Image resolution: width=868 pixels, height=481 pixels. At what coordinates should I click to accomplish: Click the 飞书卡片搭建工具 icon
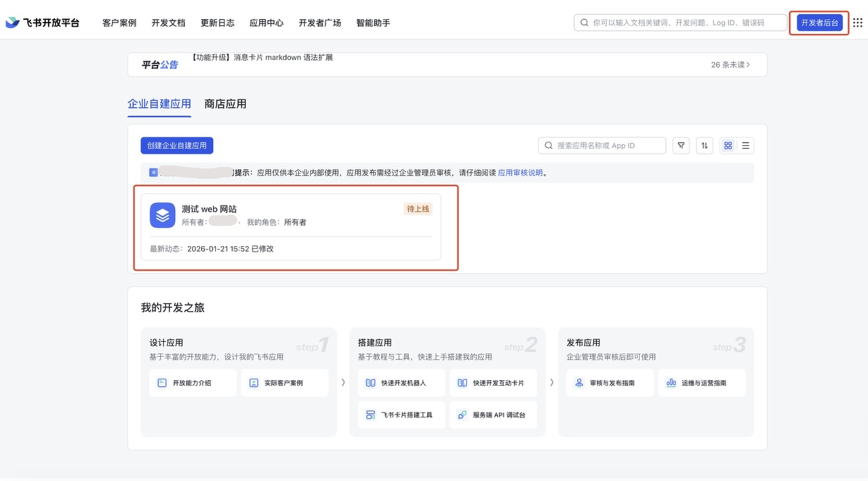pyautogui.click(x=370, y=415)
